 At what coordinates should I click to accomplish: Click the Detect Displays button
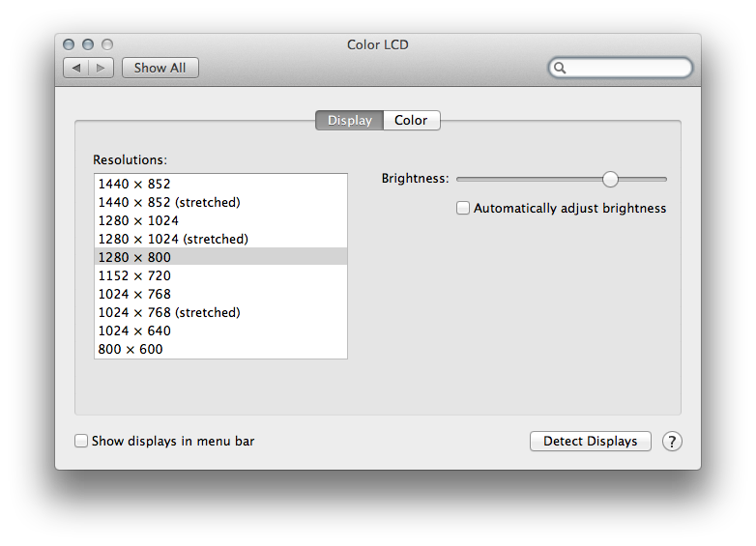coord(590,441)
